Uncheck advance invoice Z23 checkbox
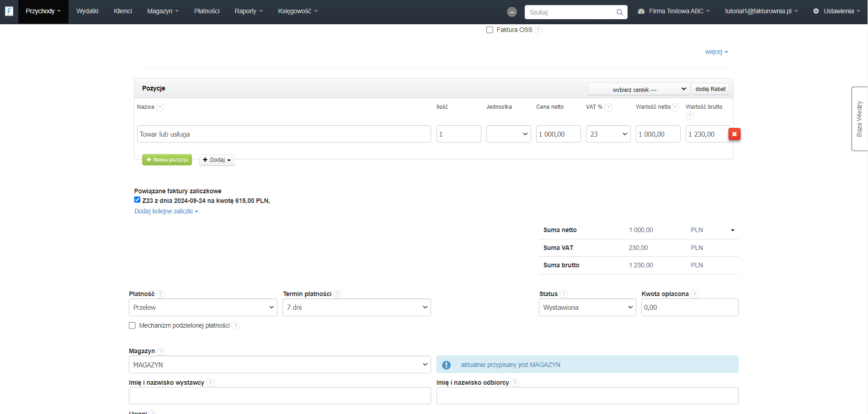868x414 pixels. (x=137, y=200)
